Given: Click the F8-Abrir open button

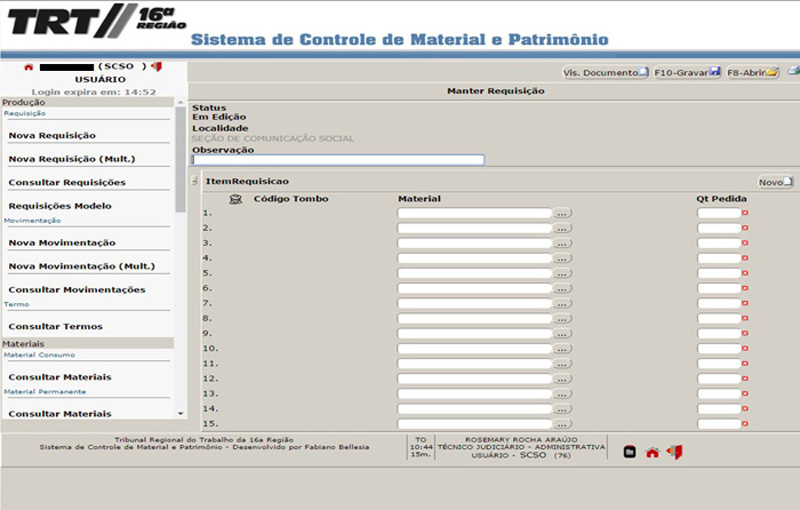Looking at the screenshot, I should click(753, 72).
